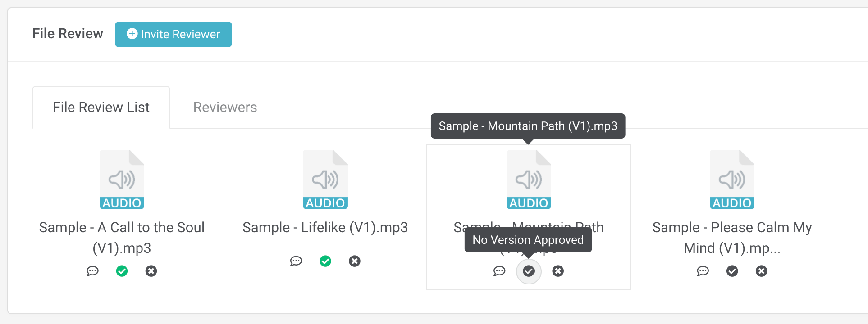The height and width of the screenshot is (324, 868).
Task: Click the Invite Reviewer button
Action: (x=174, y=34)
